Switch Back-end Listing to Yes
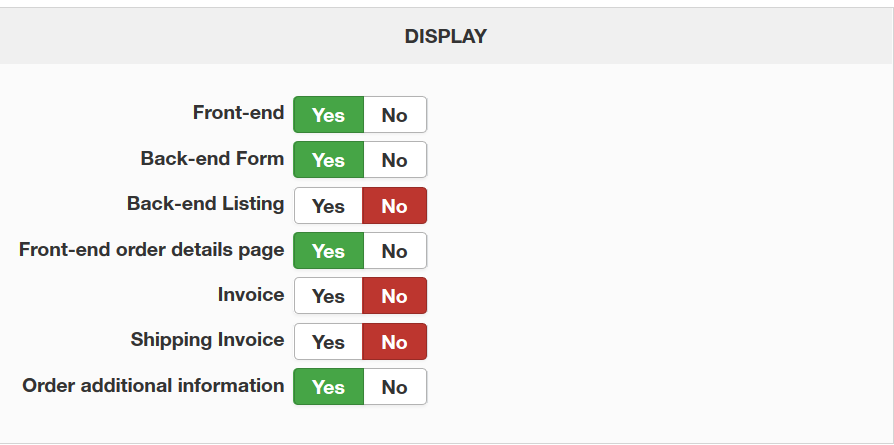The image size is (894, 445). (328, 206)
